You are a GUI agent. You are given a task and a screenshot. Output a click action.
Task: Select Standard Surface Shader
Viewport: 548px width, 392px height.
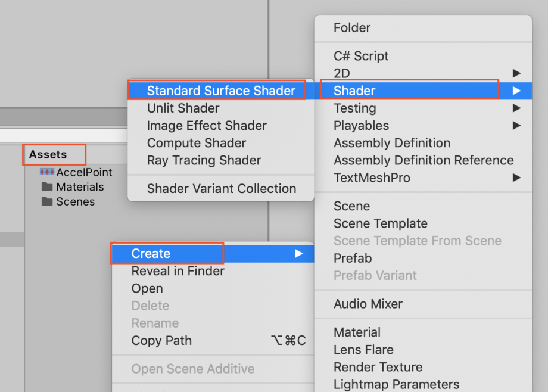coord(221,91)
